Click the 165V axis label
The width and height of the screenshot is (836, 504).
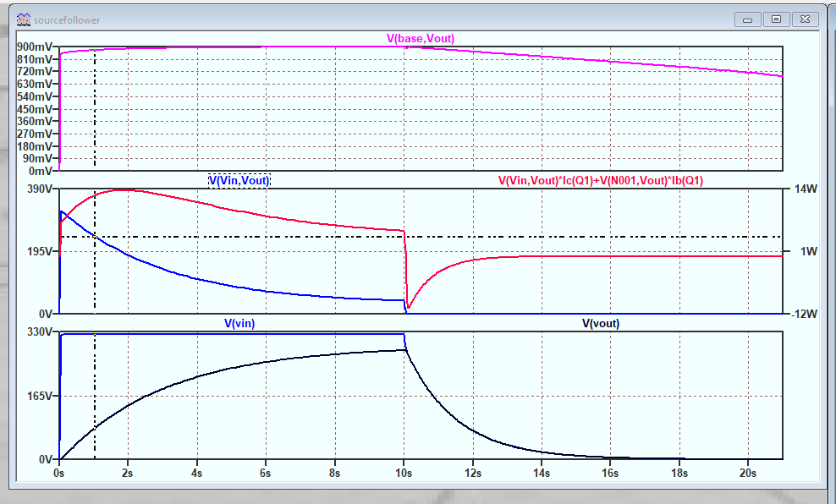(x=39, y=396)
